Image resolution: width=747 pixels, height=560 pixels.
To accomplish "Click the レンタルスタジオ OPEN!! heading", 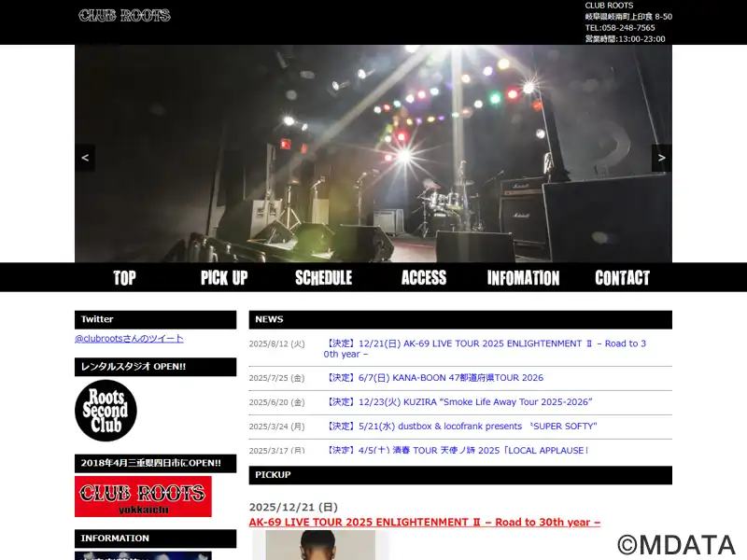I will click(155, 367).
